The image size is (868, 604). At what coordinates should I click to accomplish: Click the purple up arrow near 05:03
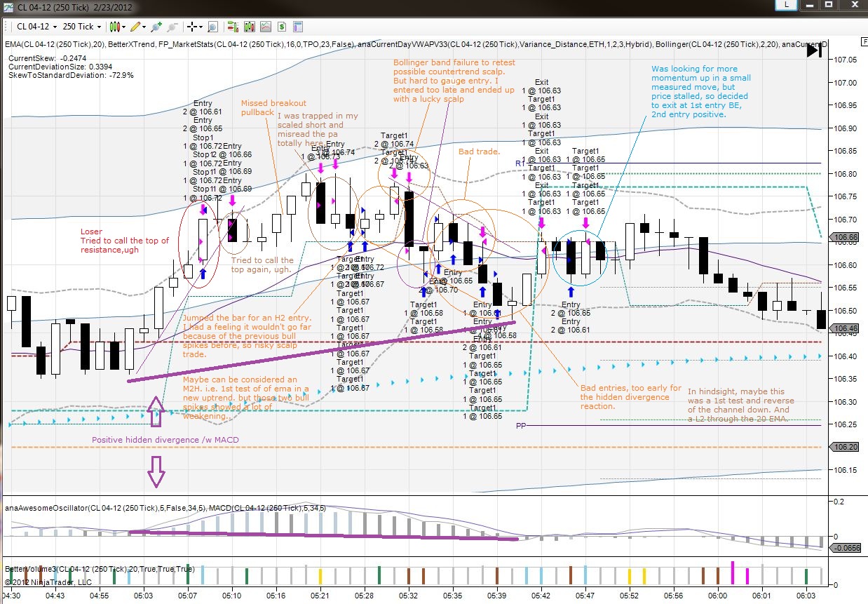pos(156,411)
